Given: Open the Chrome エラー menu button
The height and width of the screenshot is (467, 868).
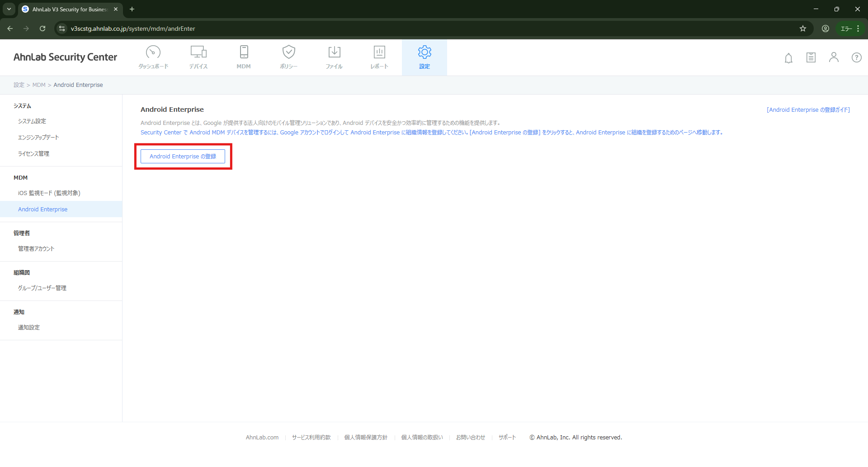Looking at the screenshot, I should click(850, 29).
